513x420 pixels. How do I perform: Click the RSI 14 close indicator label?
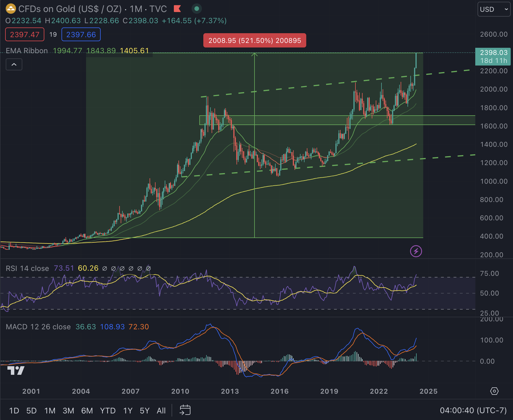coord(27,268)
